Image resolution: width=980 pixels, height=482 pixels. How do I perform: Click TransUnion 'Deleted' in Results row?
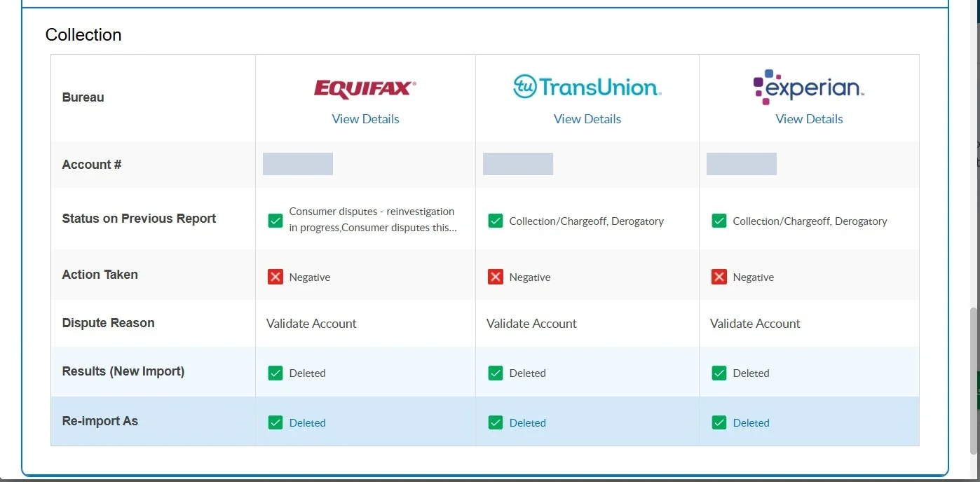528,373
